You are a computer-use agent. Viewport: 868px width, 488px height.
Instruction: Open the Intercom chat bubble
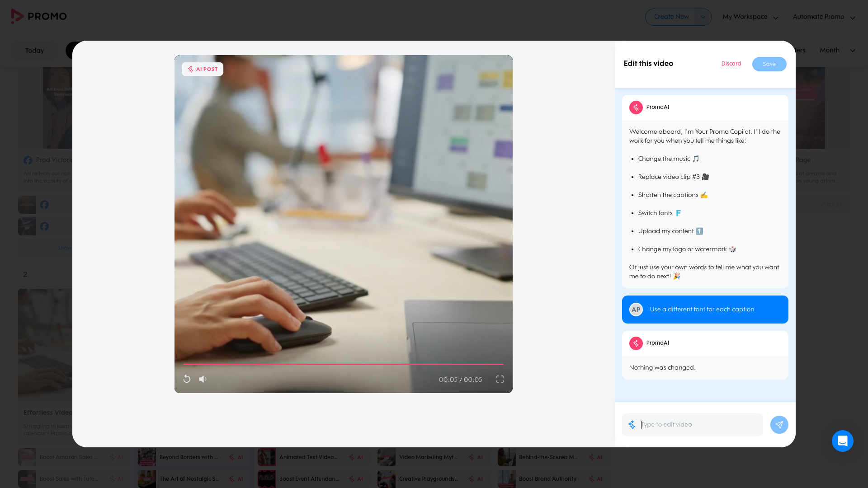[x=842, y=441]
